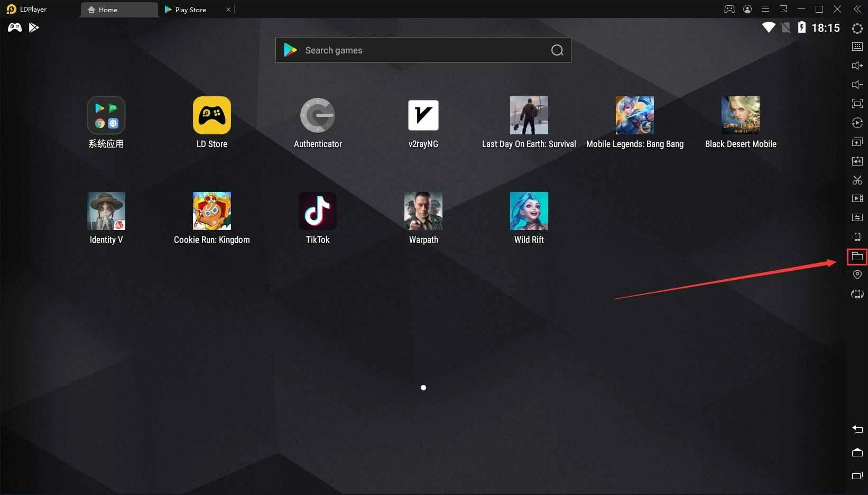
Task: Collapse the sidebar with double chevron
Action: 857,9
